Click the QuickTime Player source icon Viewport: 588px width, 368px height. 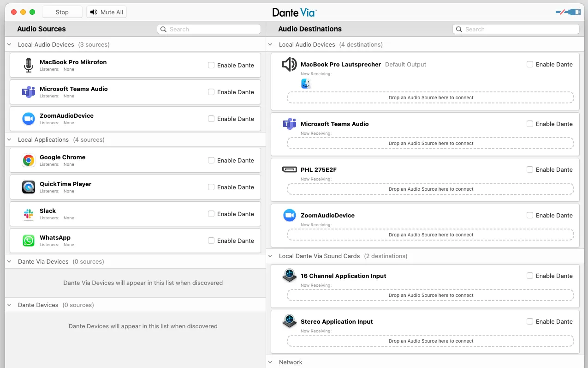29,187
